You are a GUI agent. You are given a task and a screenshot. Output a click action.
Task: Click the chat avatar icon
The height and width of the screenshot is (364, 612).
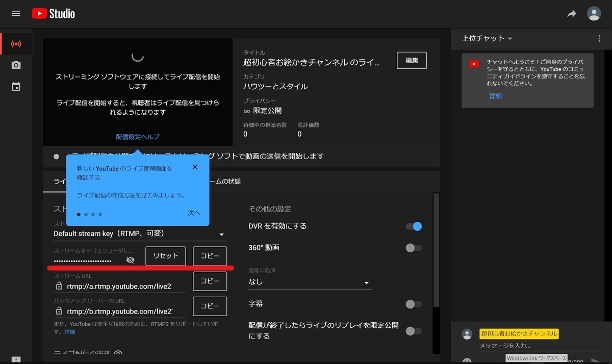tap(467, 334)
